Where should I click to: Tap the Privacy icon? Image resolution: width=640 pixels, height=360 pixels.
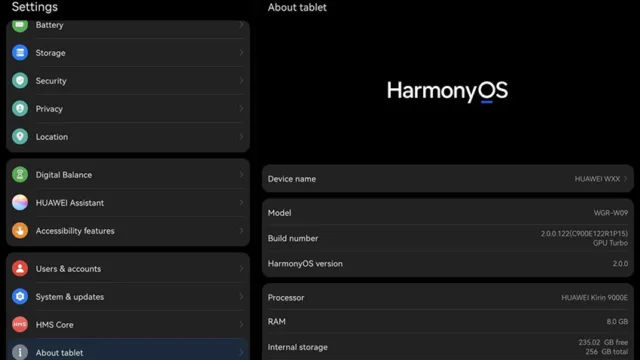(x=20, y=109)
